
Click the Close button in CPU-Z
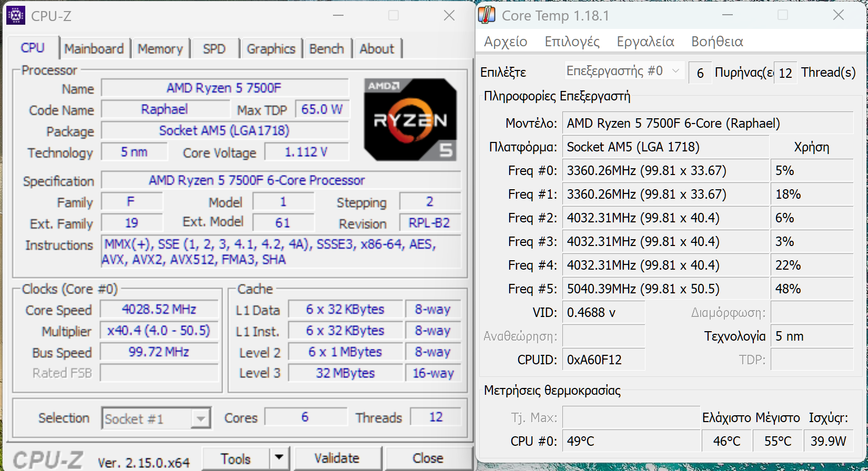428,458
